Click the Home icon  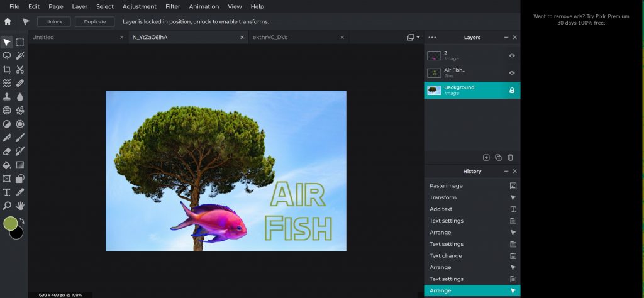[8, 21]
